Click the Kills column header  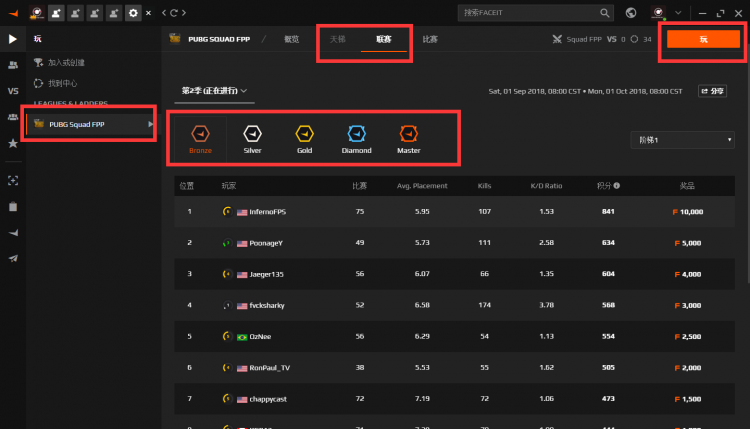(484, 186)
